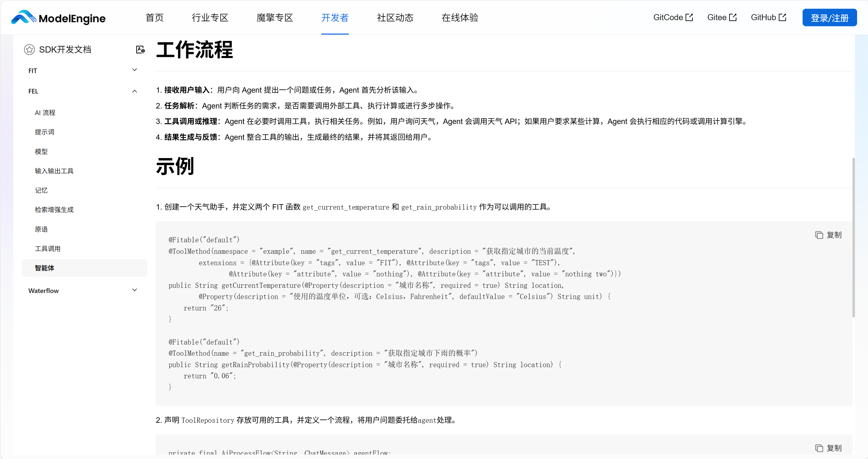
Task: Switch to the 社区动态 nav tab
Action: (395, 17)
